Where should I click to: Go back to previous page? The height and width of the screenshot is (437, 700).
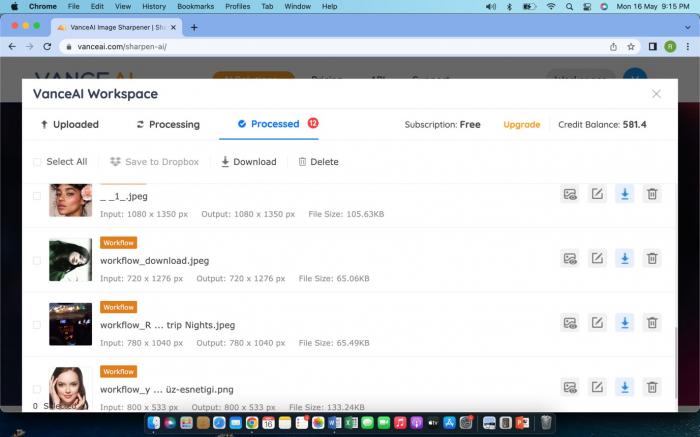[12, 46]
